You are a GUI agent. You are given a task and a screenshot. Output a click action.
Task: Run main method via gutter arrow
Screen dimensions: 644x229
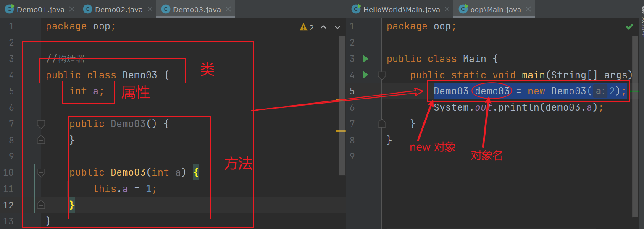click(365, 75)
